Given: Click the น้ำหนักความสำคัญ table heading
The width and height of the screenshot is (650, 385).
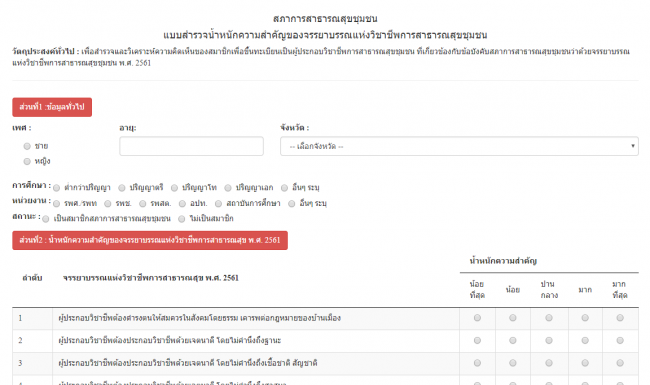Looking at the screenshot, I should point(503,261).
